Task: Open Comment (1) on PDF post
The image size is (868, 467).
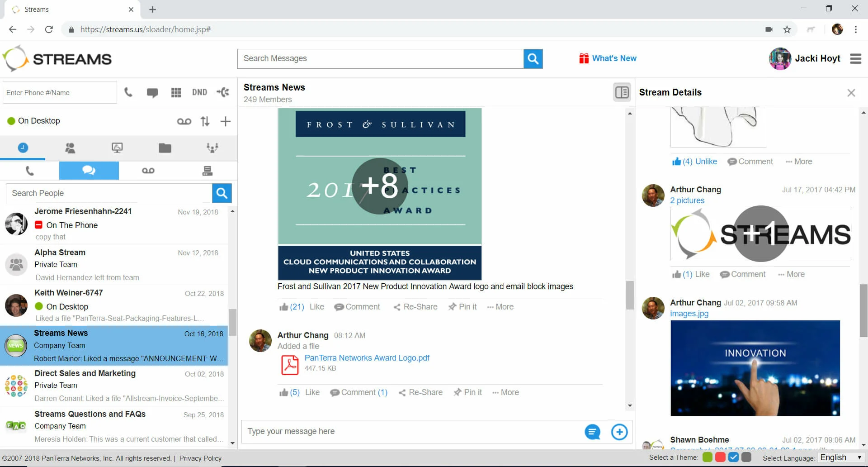Action: [359, 392]
